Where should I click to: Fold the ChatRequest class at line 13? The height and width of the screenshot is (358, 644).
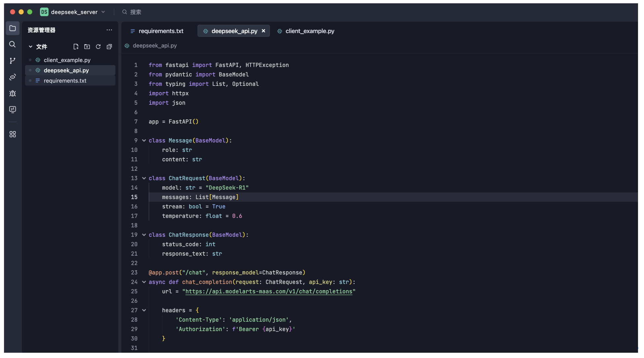(144, 178)
